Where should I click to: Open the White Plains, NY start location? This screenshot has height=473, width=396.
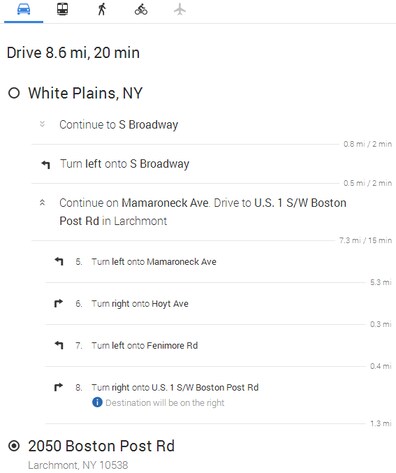[85, 93]
